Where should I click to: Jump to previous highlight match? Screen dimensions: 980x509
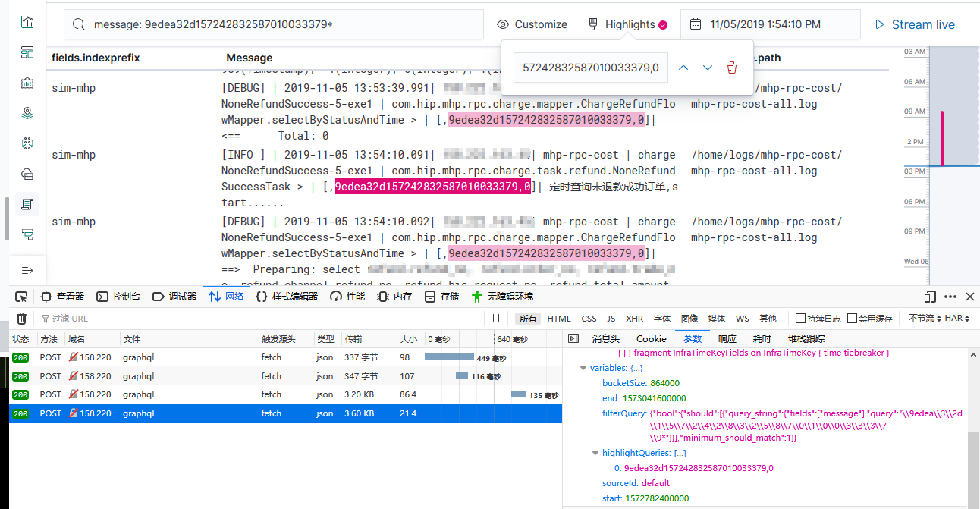pos(683,68)
